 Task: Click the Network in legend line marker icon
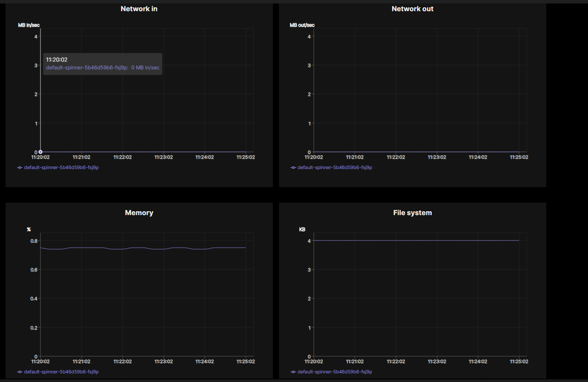(x=20, y=167)
